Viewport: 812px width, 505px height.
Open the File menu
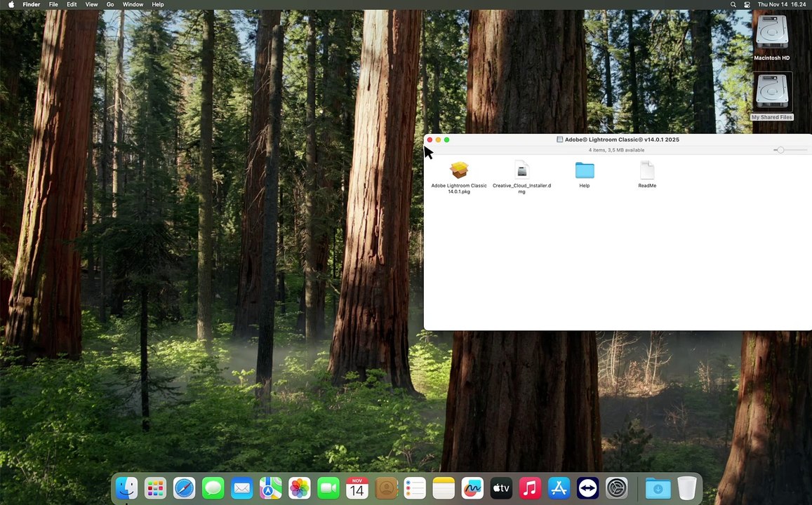[x=53, y=4]
